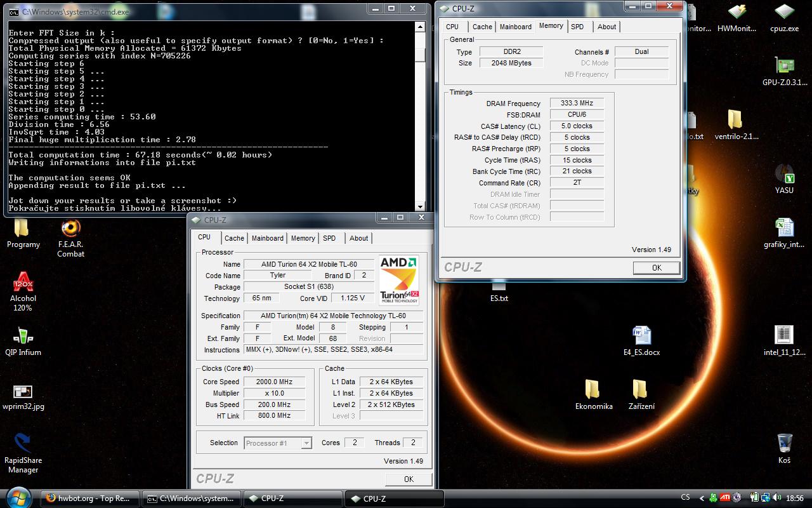Open the network connection tray icon
This screenshot has height=508, width=812.
pyautogui.click(x=766, y=498)
